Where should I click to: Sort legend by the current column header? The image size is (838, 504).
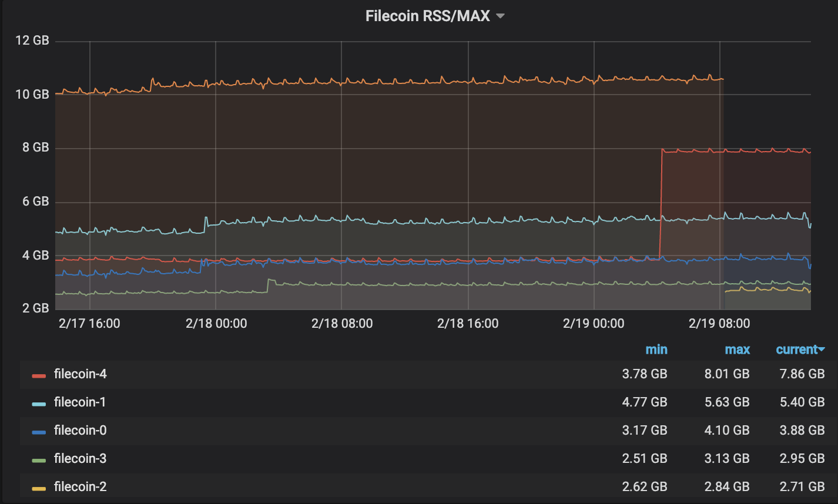click(x=796, y=350)
